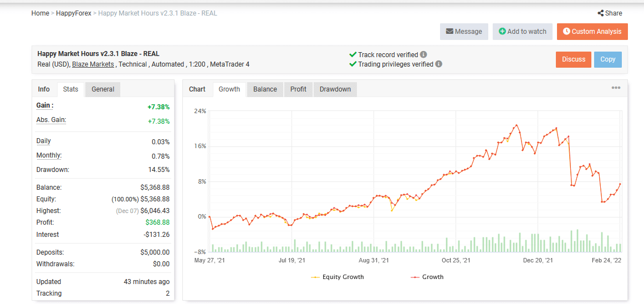Click the Aug 31, '21 axis label
Viewport: 644px width, 304px height.
(374, 260)
